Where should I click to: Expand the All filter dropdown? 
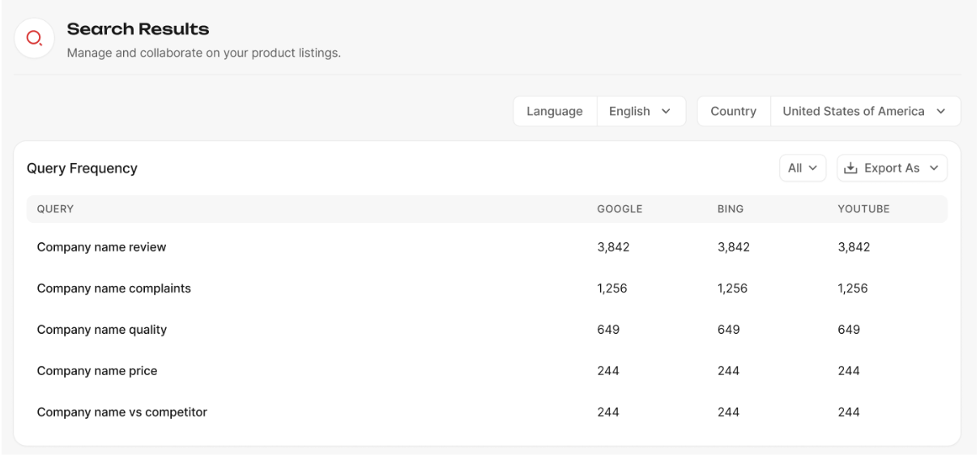802,169
